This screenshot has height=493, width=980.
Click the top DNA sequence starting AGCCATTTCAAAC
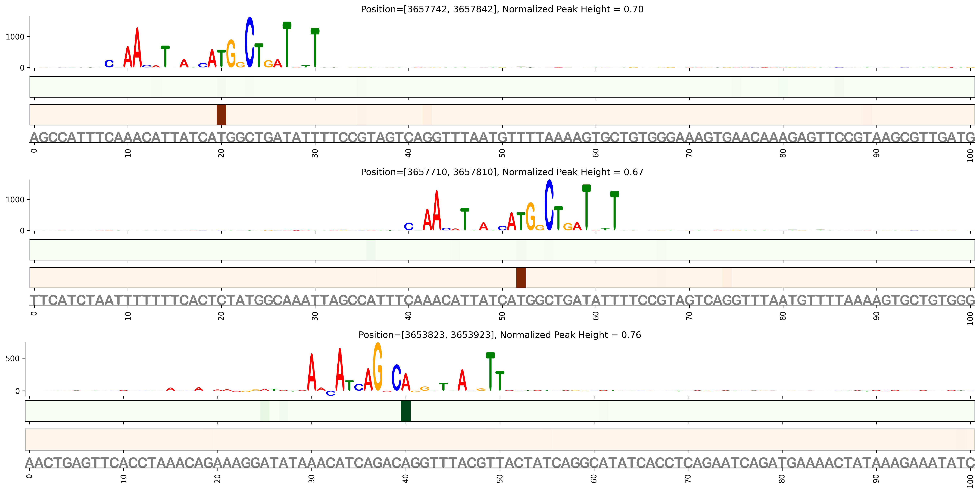(502, 137)
